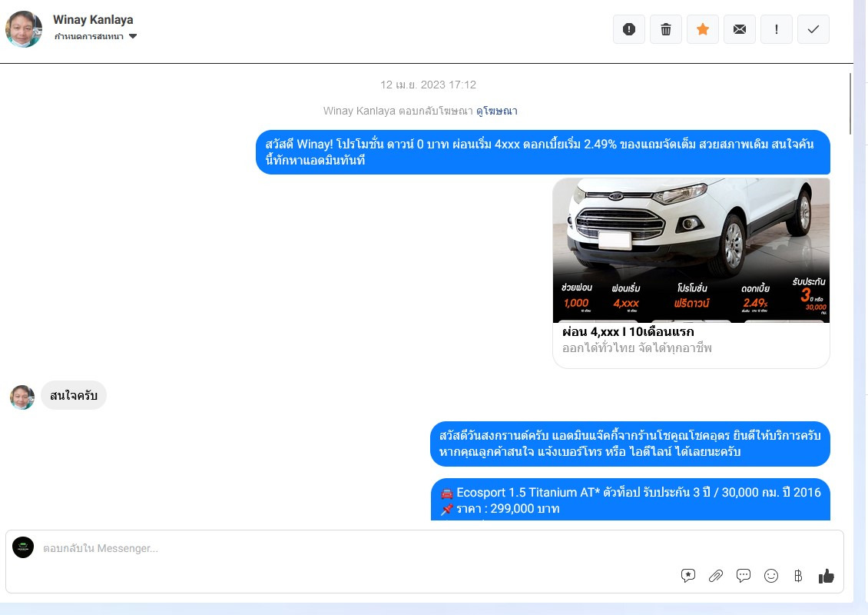Image resolution: width=868 pixels, height=615 pixels.
Task: Click the 12 เม.ย. 2023 17:12 timestamp
Action: coord(428,85)
